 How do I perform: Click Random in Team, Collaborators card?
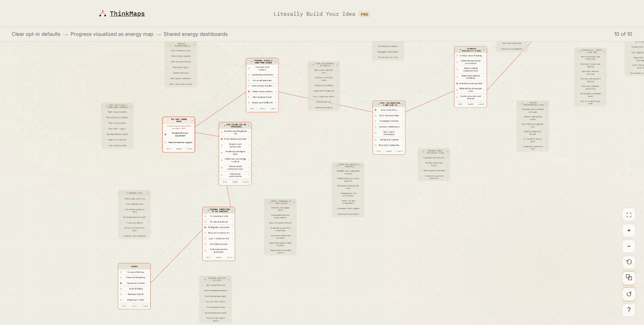(389, 151)
